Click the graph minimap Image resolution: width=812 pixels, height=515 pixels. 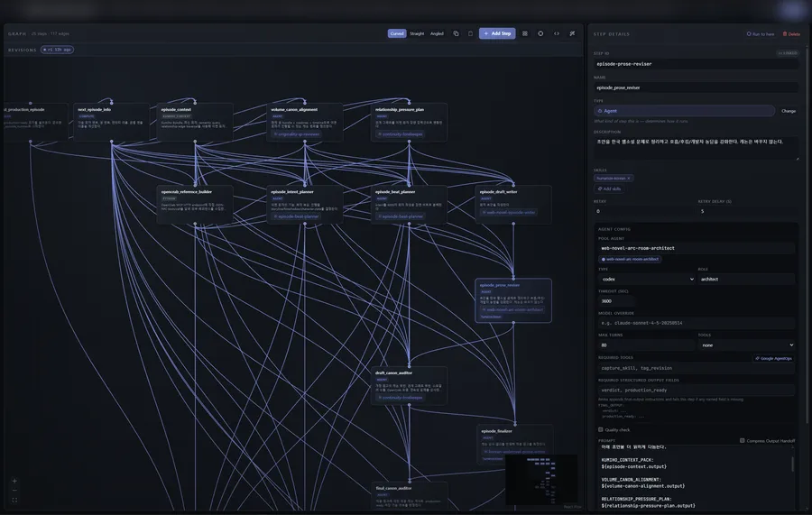[541, 479]
